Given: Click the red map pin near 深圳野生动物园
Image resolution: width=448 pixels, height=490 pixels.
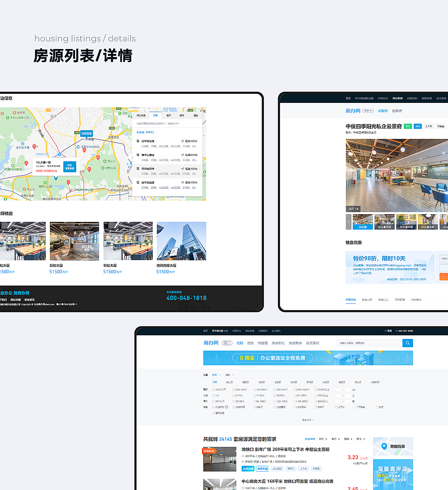Looking at the screenshot, I should (x=26, y=163).
